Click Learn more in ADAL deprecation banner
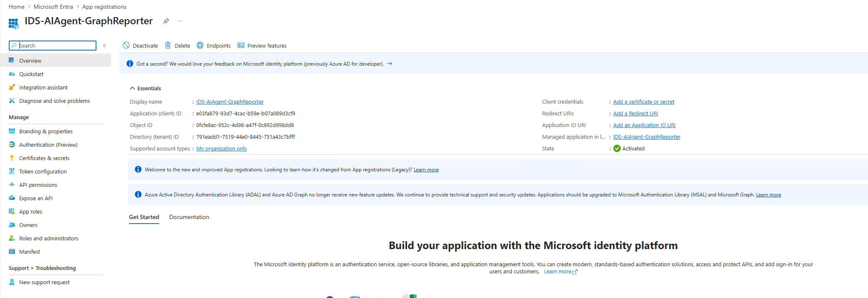This screenshot has height=298, width=868. pyautogui.click(x=768, y=195)
